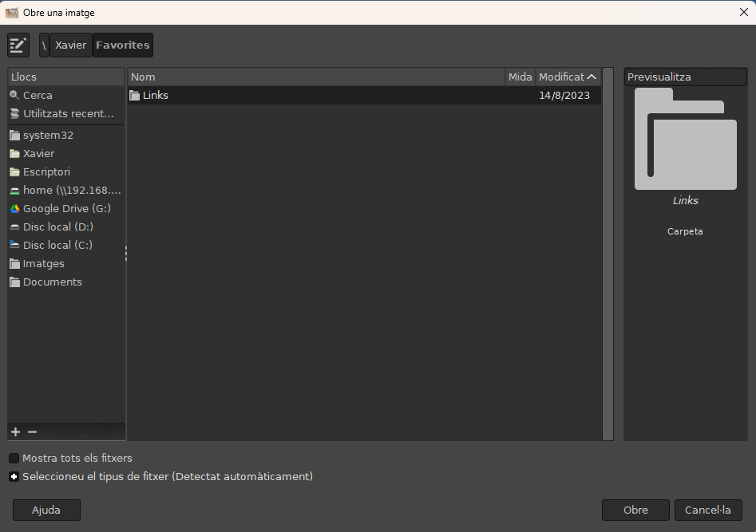
Task: Click the home network drive icon
Action: [x=15, y=191]
